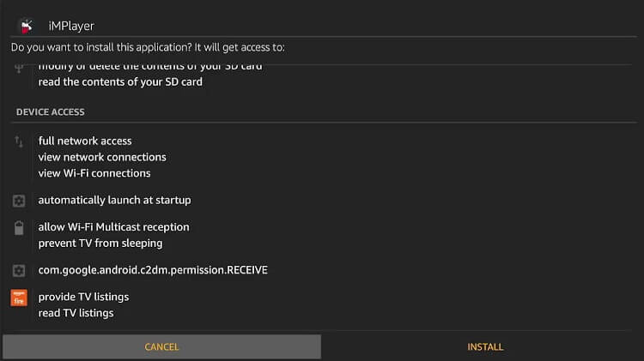Select automatically launch at startup entry
The height and width of the screenshot is (361, 644).
point(114,200)
